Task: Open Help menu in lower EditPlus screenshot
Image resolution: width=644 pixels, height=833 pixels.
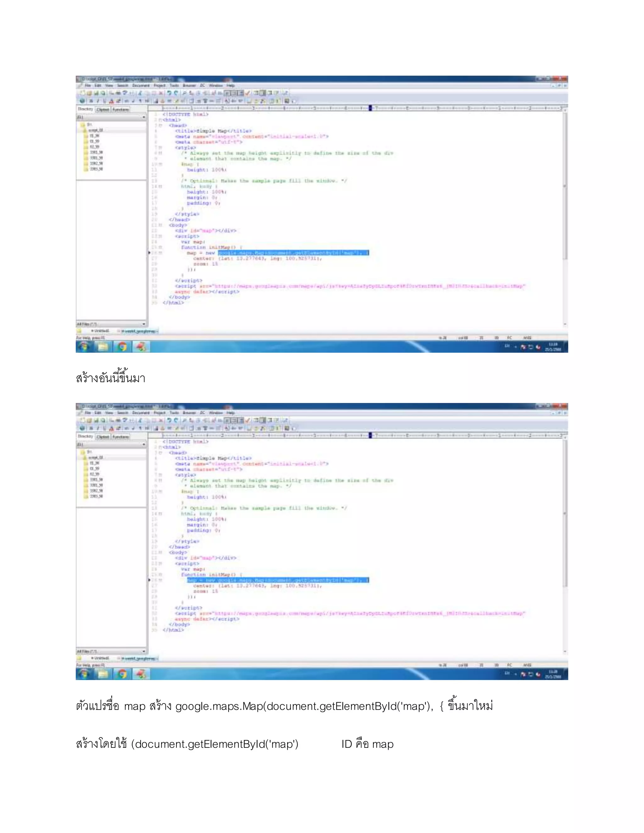Action: tap(230, 413)
